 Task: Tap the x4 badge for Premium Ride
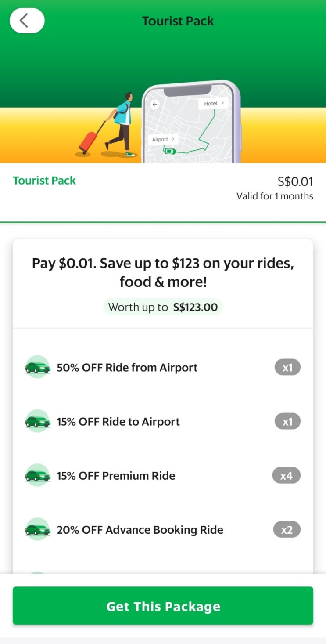(286, 476)
